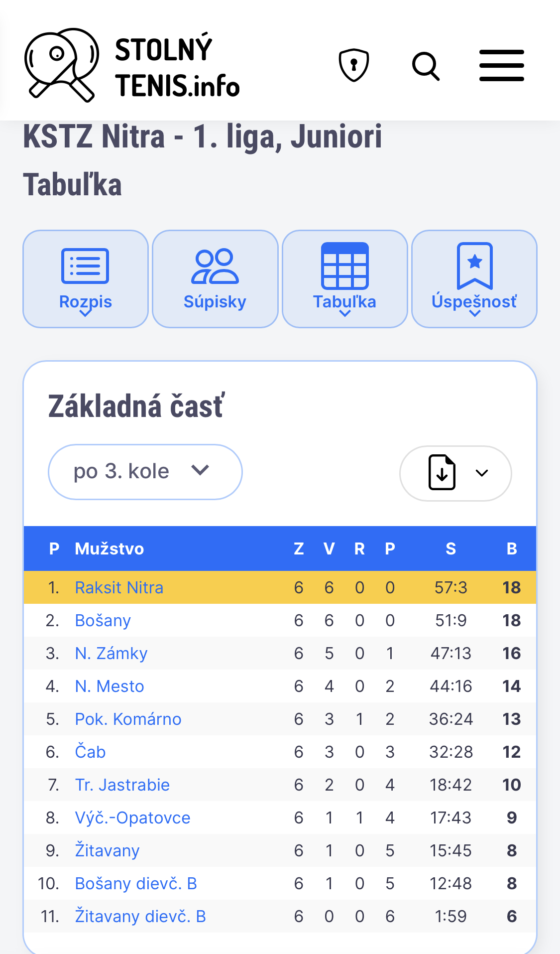Screen dimensions: 560x954
Task: Open the Stolný Tenis.info logo homepage
Action: pyautogui.click(x=132, y=65)
